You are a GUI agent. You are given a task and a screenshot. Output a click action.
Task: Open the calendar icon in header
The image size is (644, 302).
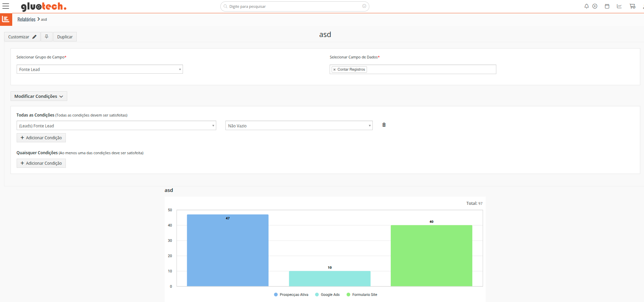pyautogui.click(x=607, y=6)
